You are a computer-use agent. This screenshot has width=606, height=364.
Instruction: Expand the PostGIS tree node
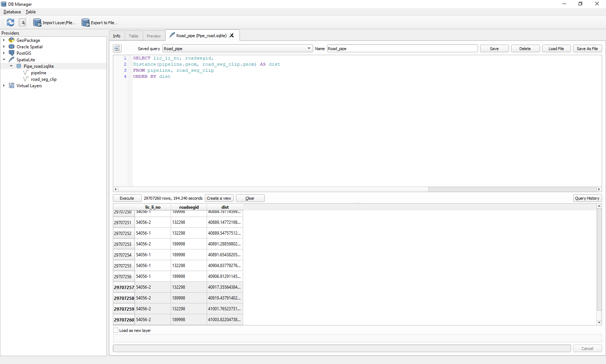(4, 53)
